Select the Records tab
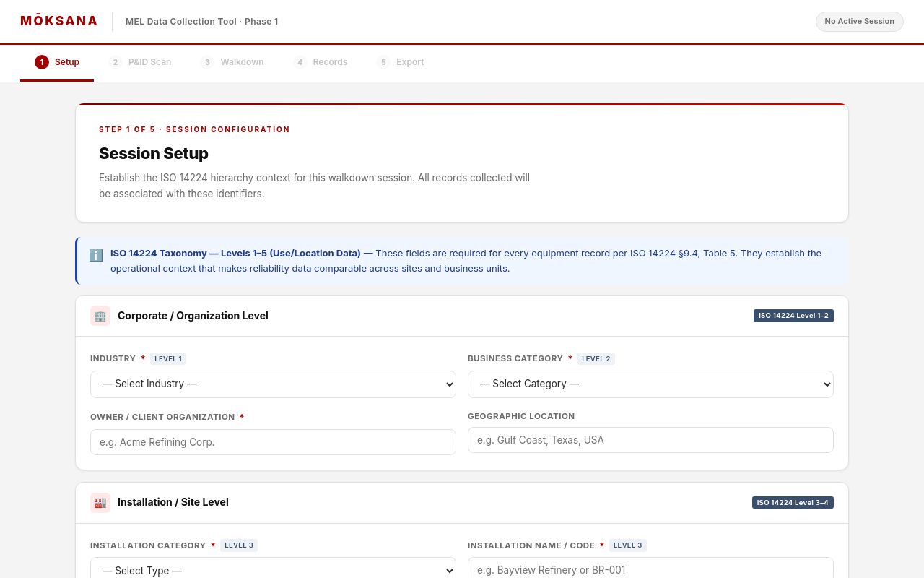This screenshot has width=924, height=578. pyautogui.click(x=320, y=62)
